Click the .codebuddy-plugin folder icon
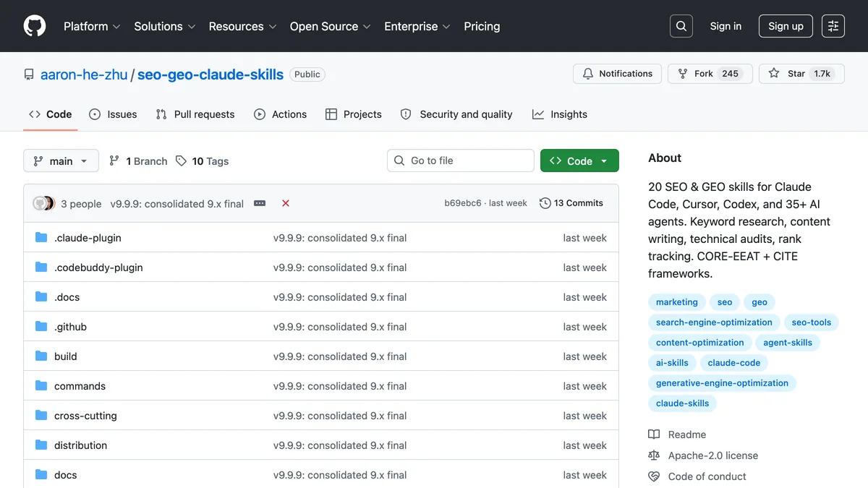The image size is (868, 488). [41, 267]
